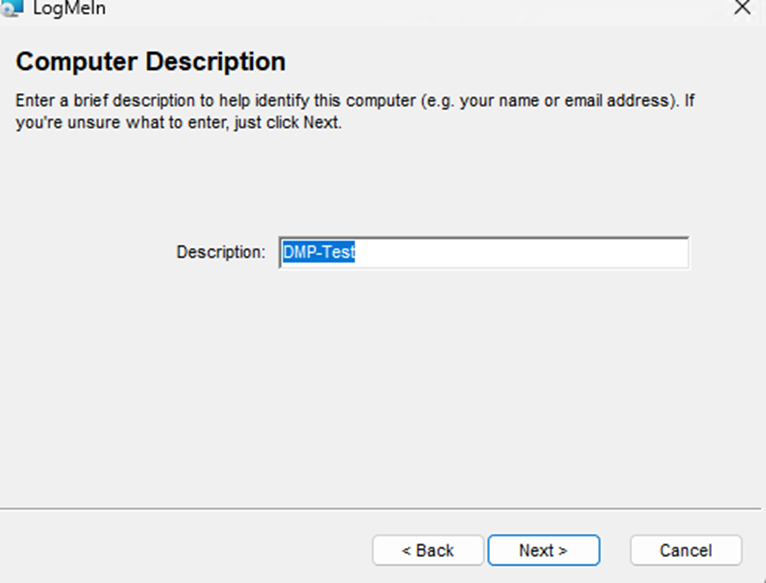Click the "Enter a brief description" instruction line

coord(200,103)
